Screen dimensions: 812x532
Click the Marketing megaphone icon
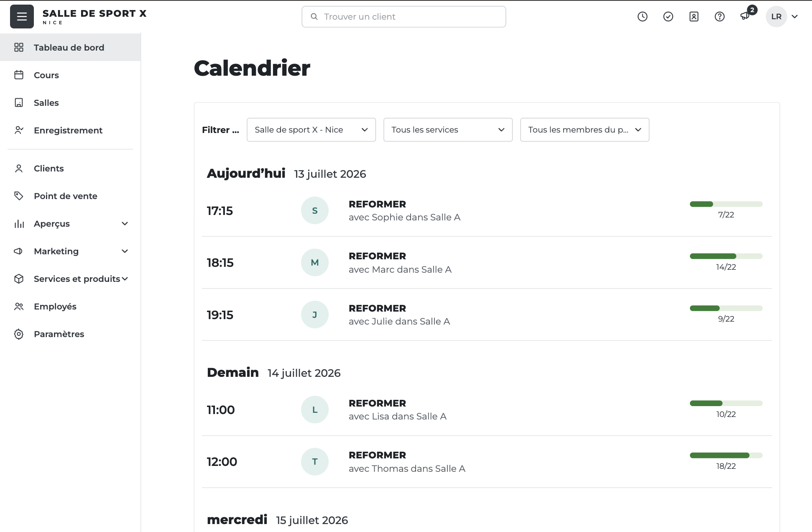[19, 251]
